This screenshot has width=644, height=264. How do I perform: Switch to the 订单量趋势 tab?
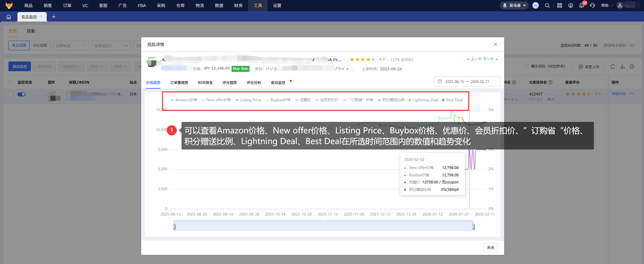tap(179, 82)
